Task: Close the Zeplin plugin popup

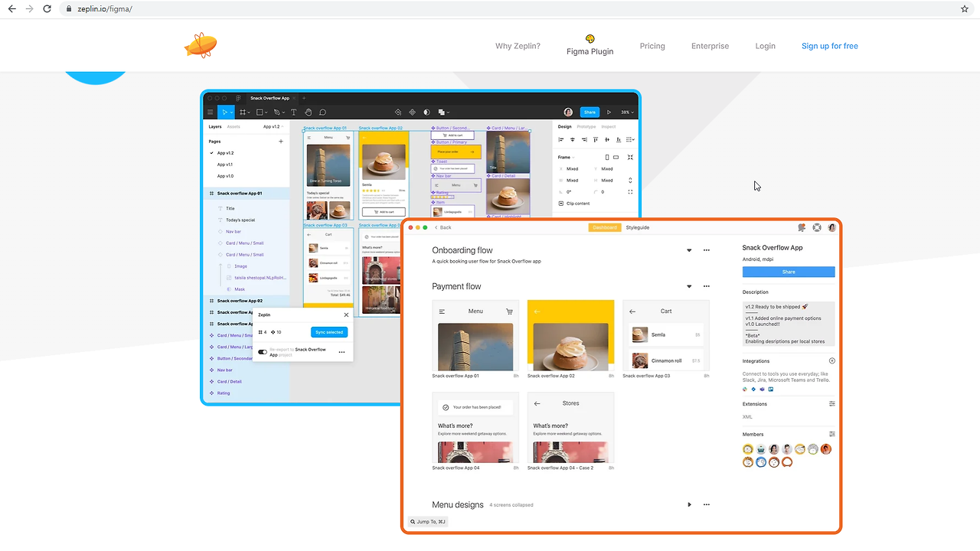Action: click(346, 315)
